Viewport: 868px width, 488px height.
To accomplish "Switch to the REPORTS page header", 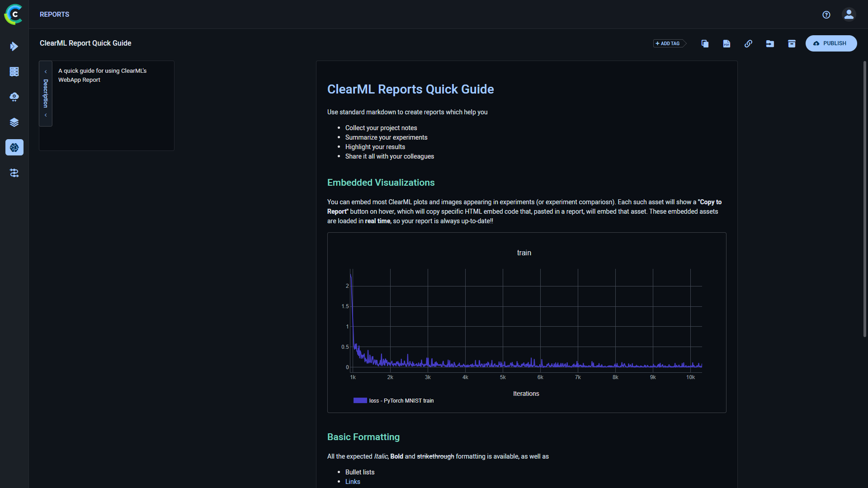I will click(54, 14).
